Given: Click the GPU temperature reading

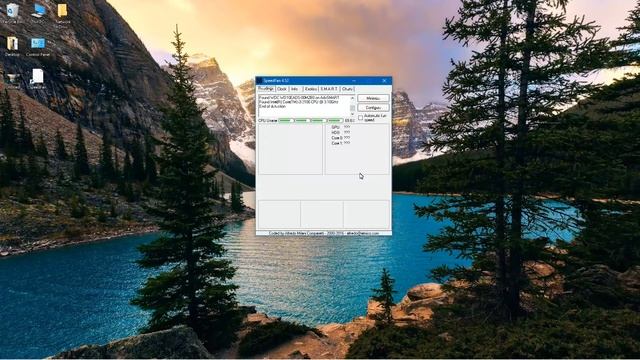Looking at the screenshot, I should coord(341,127).
